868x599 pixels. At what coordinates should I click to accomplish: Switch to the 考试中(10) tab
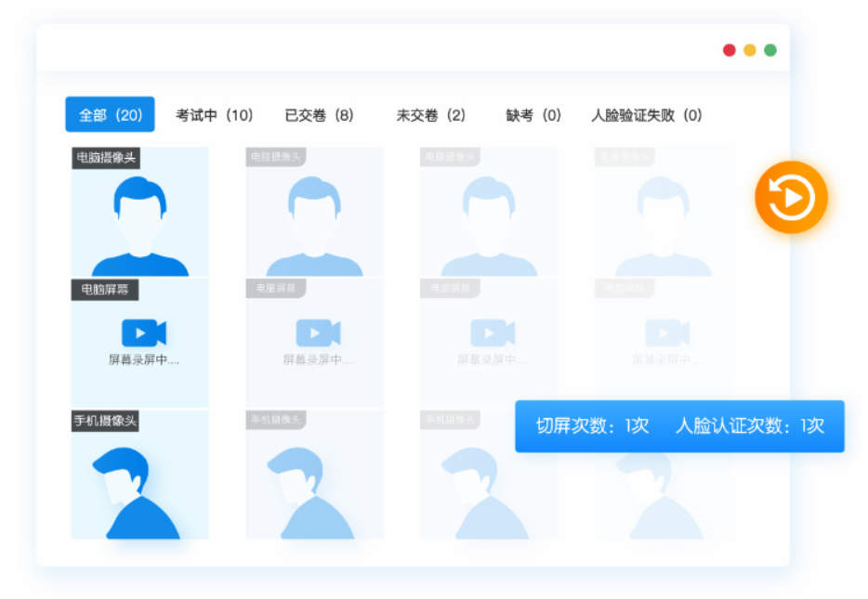click(x=214, y=115)
